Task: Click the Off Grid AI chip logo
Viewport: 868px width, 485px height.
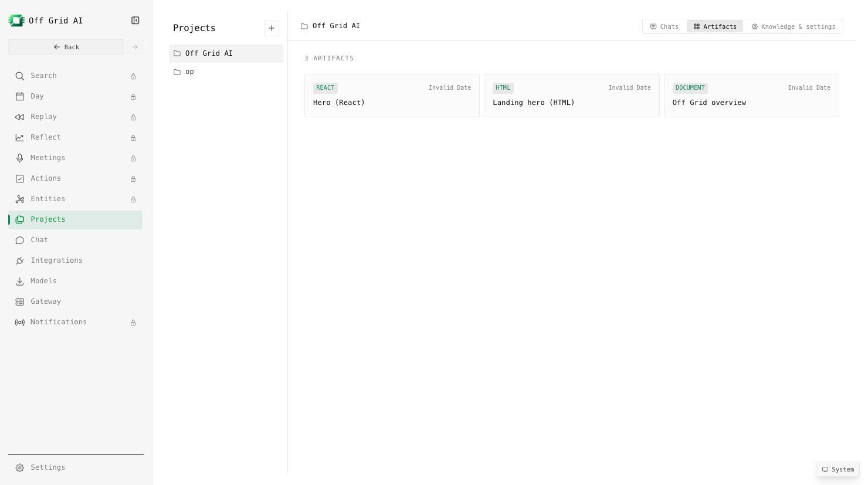Action: [x=16, y=21]
